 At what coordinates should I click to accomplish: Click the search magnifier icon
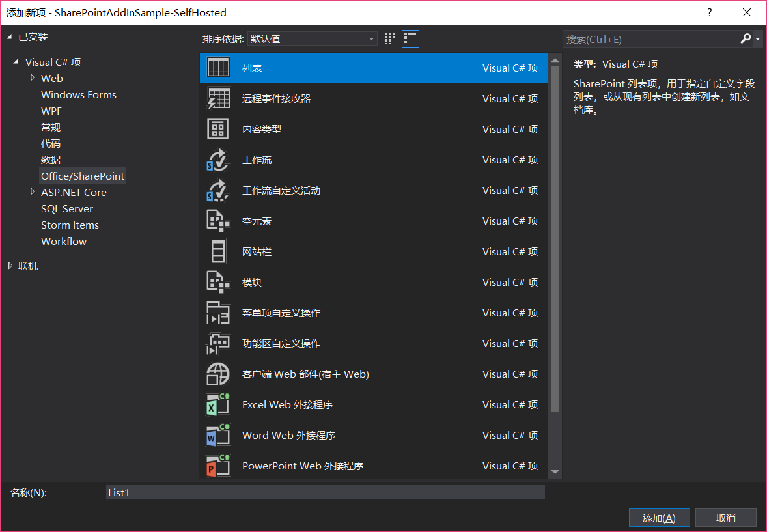click(745, 39)
